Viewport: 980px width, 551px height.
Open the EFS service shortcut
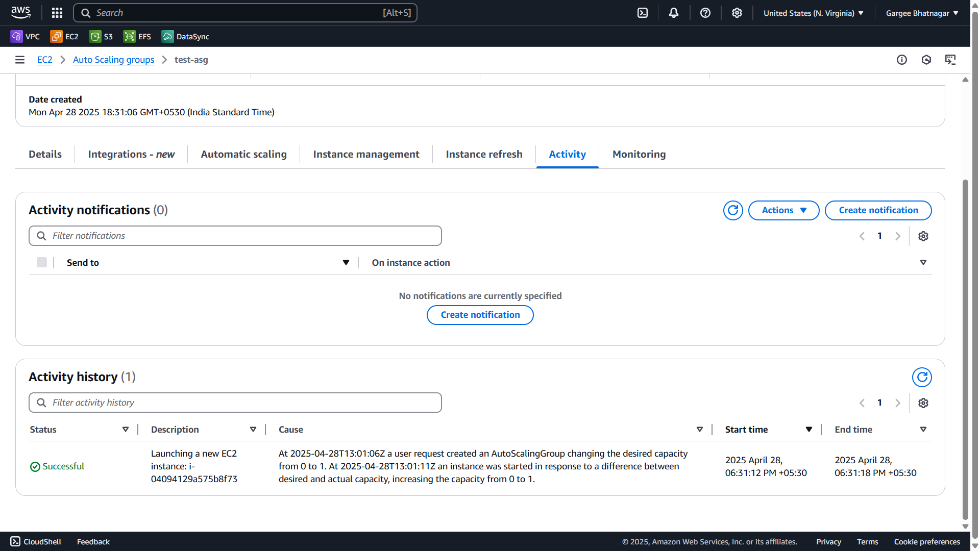coord(137,36)
